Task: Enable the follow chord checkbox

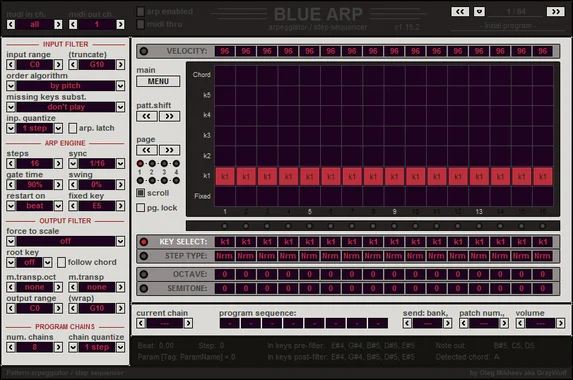Action: [61, 262]
